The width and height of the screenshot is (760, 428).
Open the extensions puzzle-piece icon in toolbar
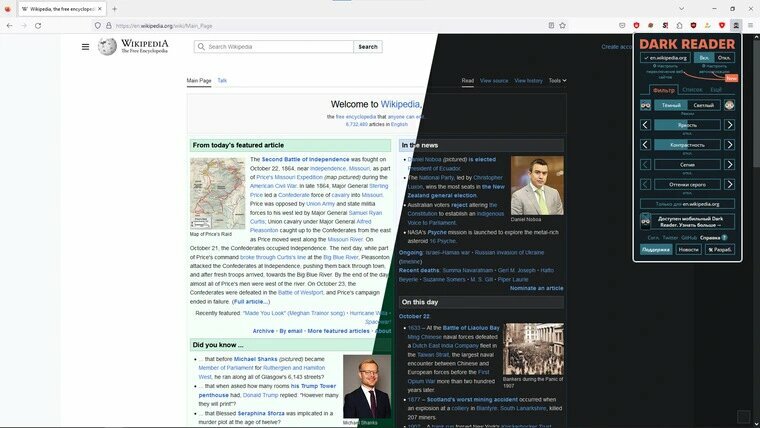679,26
